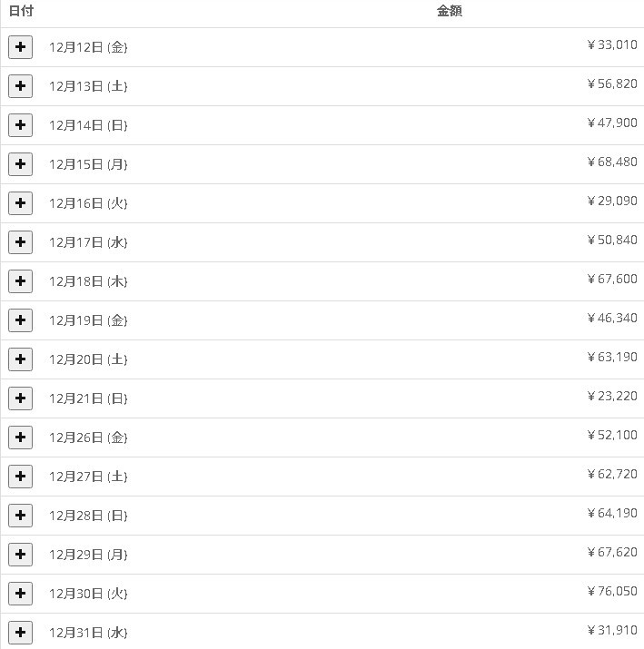Click plus icon next to 12月30日 (火)

pos(20,594)
